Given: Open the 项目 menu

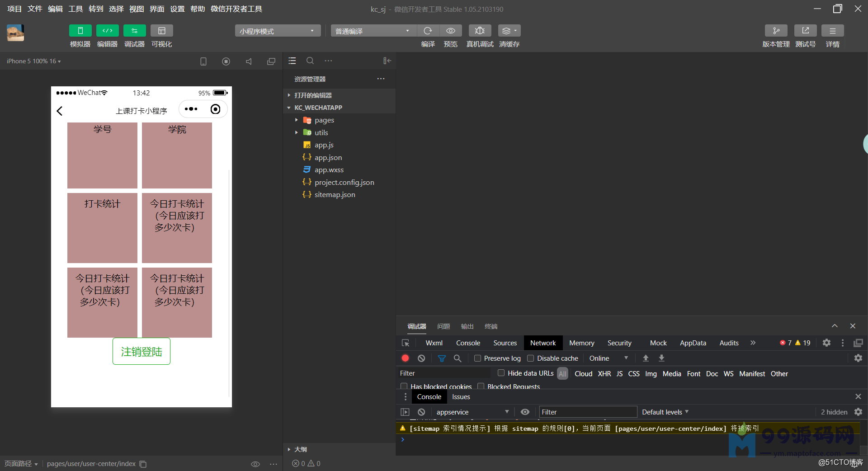Looking at the screenshot, I should [x=14, y=9].
